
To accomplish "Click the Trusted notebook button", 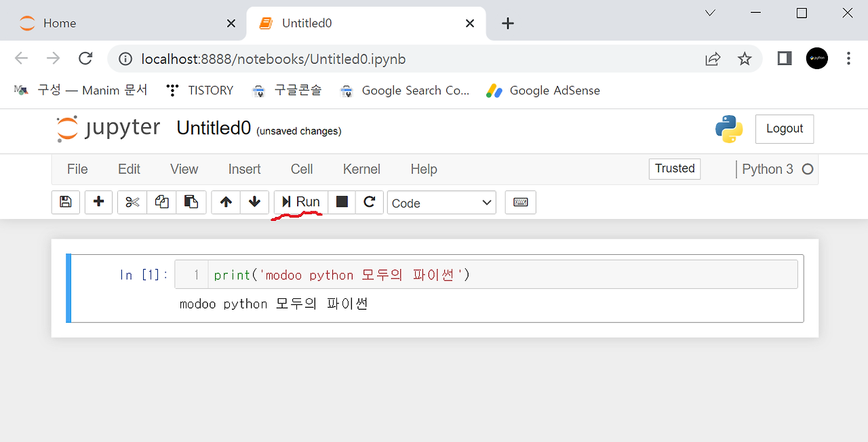I will (x=675, y=169).
